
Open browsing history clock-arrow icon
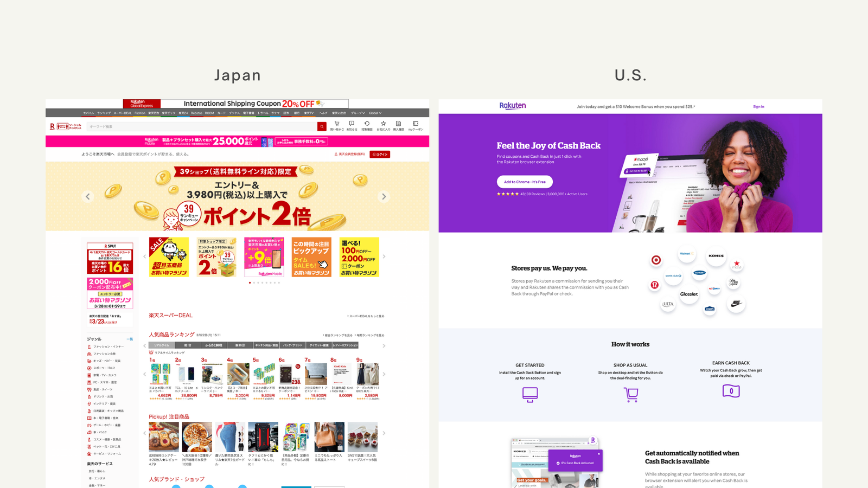click(367, 124)
